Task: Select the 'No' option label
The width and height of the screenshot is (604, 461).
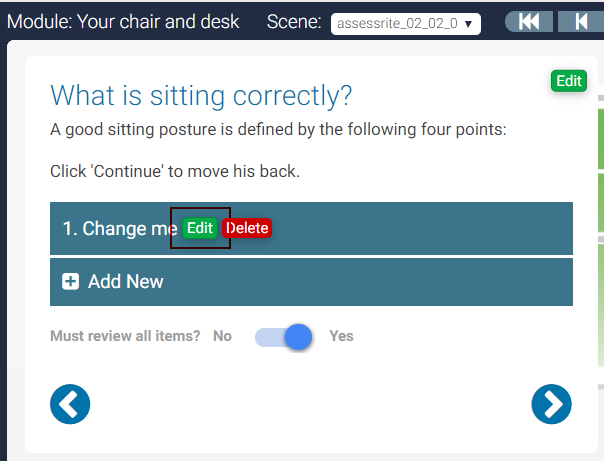Action: tap(222, 337)
